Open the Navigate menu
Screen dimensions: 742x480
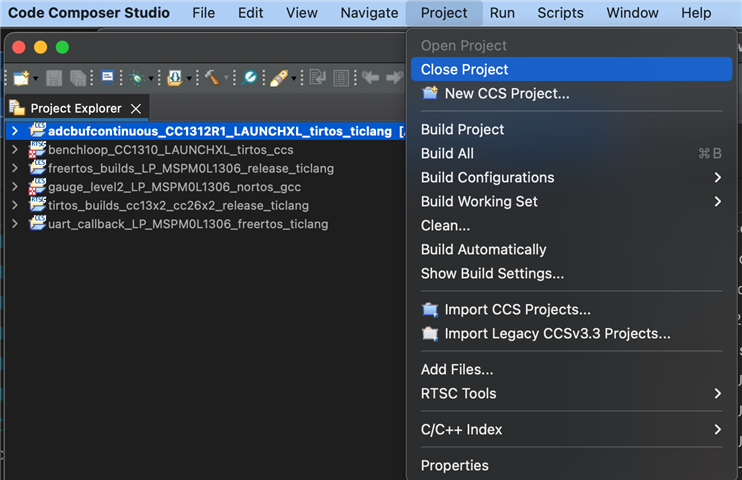(x=369, y=13)
